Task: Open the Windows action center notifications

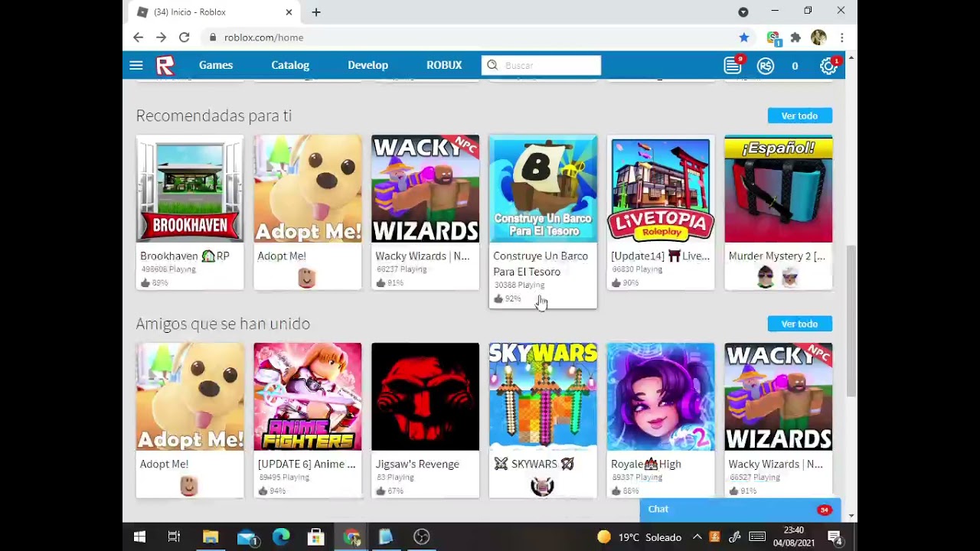Action: [x=835, y=537]
